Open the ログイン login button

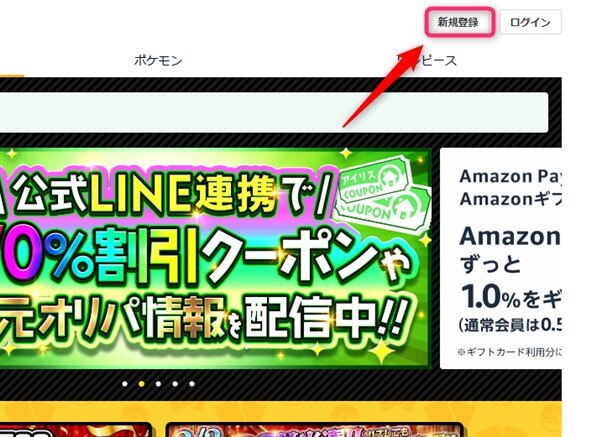(530, 22)
